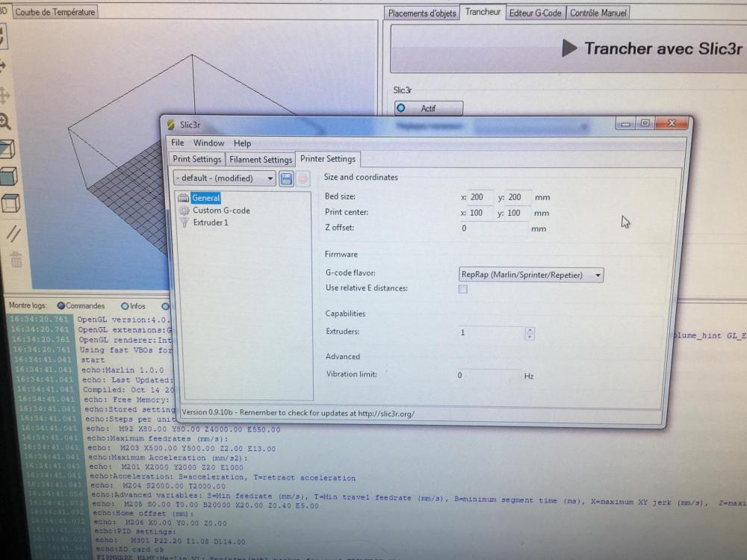The image size is (747, 560).
Task: Open the File menu in Slic3r
Action: tap(178, 143)
